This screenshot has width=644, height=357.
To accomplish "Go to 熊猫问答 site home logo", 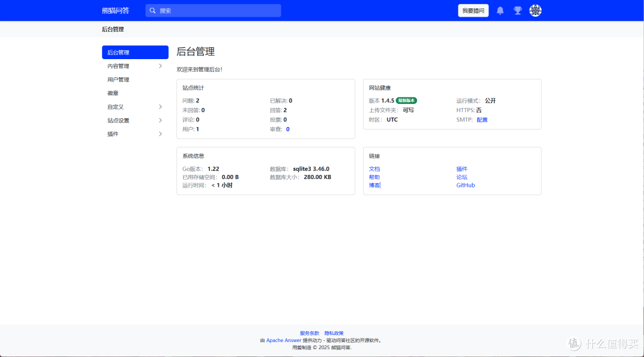I will point(116,11).
